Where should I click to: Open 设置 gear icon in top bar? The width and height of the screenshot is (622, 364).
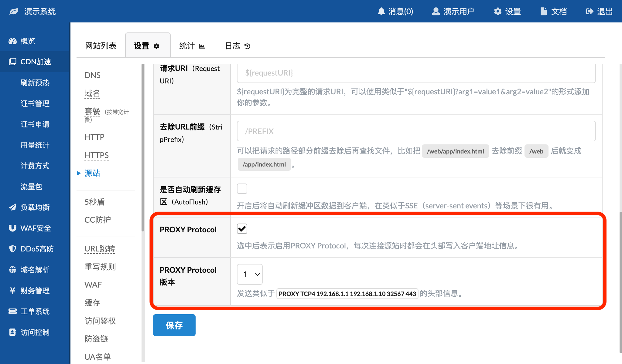[497, 12]
